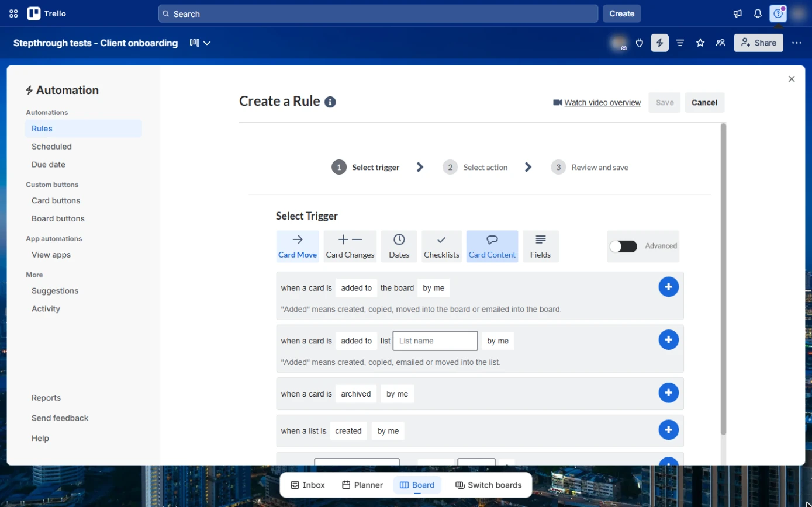Select the Card Content trigger tab
The image size is (812, 507).
click(x=492, y=246)
